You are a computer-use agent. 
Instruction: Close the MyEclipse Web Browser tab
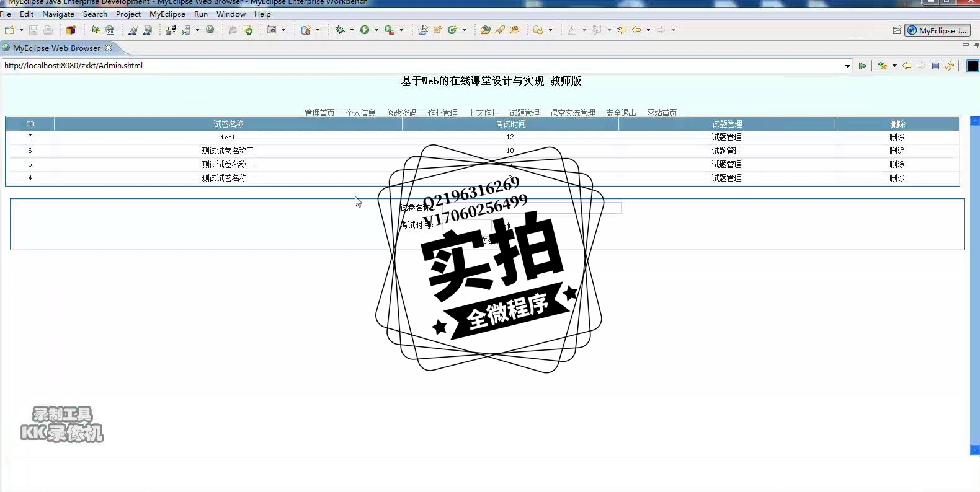[x=109, y=48]
